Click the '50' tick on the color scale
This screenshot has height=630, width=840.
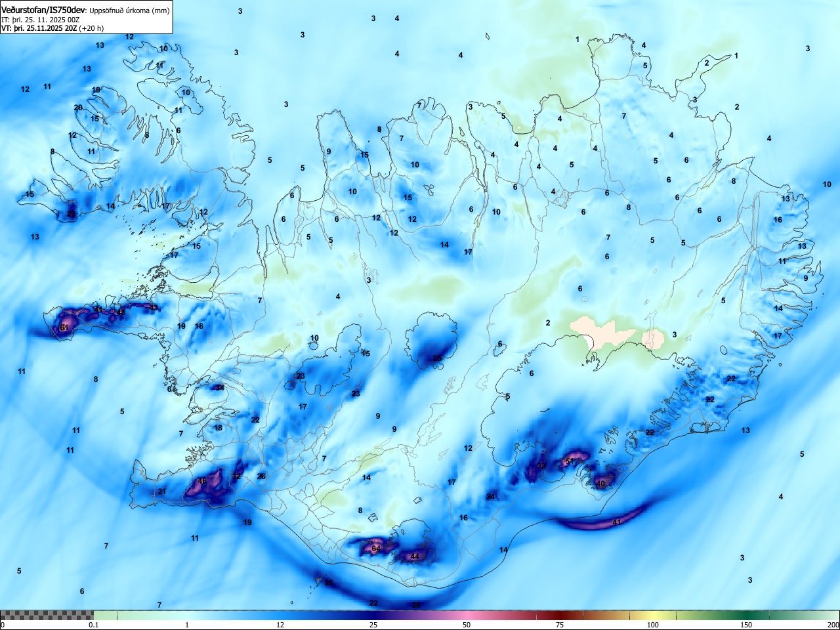click(467, 625)
